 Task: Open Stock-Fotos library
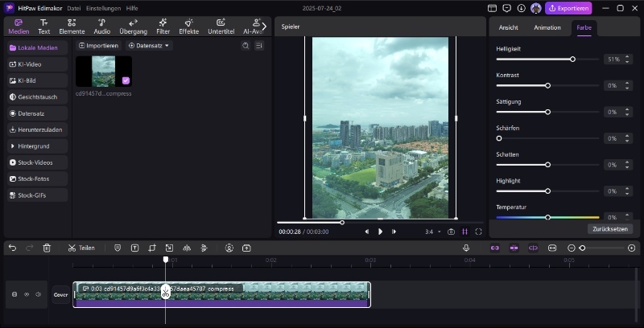pos(37,179)
